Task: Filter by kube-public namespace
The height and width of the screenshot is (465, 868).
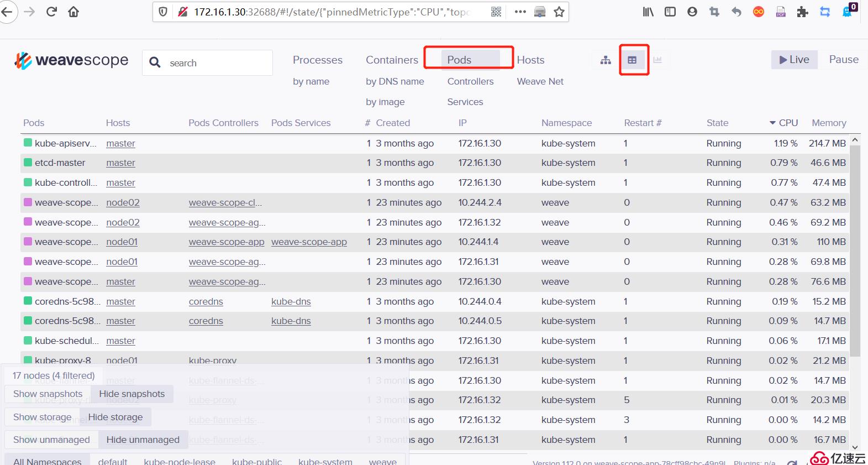Action: tap(257, 461)
